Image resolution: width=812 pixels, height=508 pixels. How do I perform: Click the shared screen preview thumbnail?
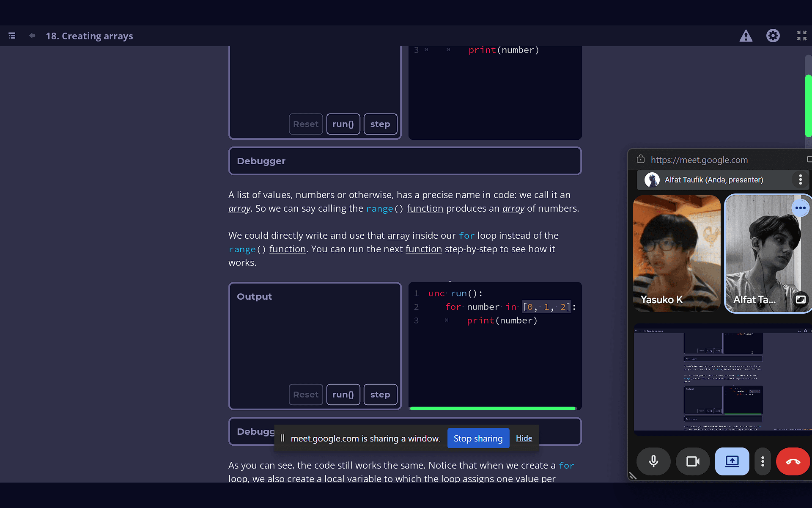pyautogui.click(x=722, y=380)
